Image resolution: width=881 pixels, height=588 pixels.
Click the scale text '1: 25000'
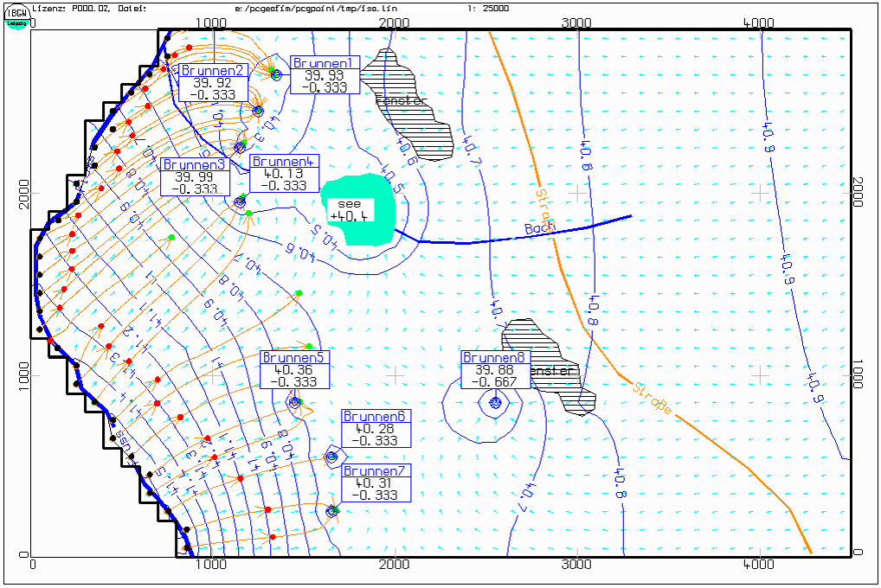pyautogui.click(x=488, y=8)
